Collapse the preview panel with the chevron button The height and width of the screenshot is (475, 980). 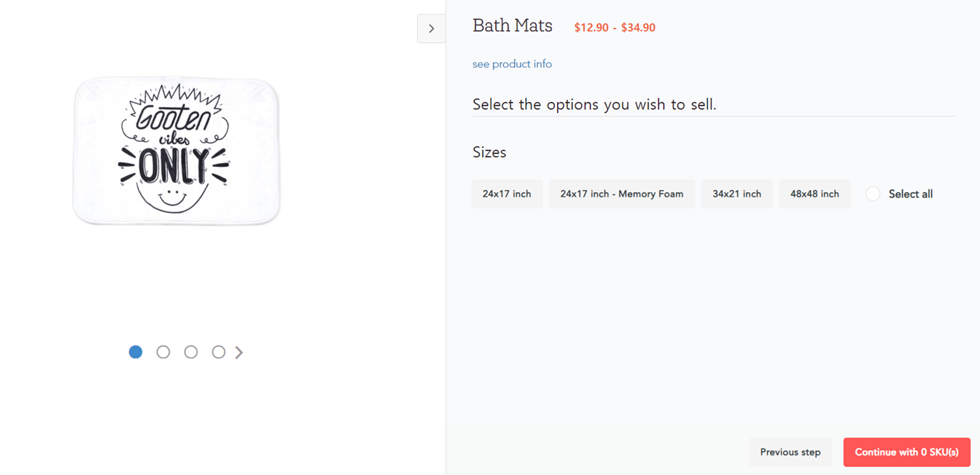tap(431, 28)
